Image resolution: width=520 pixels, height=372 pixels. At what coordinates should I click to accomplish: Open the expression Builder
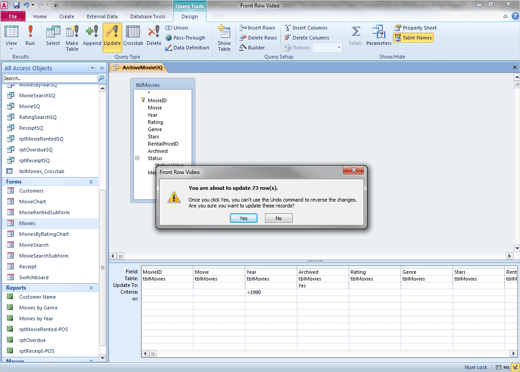pos(252,48)
